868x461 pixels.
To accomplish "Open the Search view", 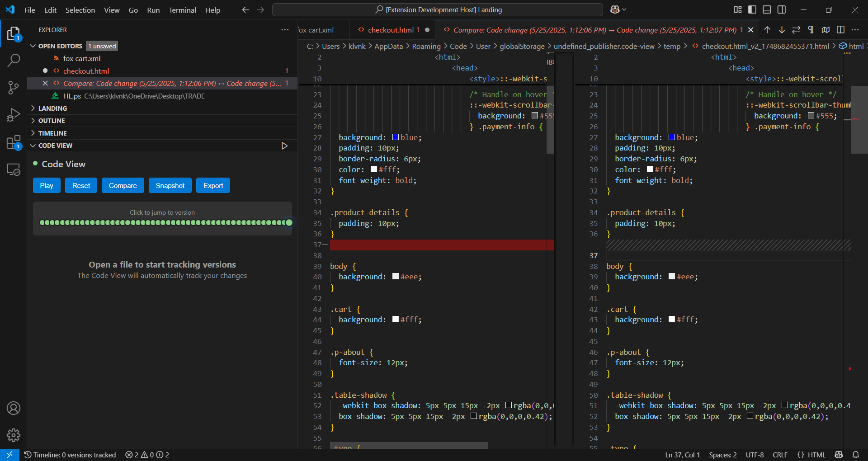I will pos(14,60).
